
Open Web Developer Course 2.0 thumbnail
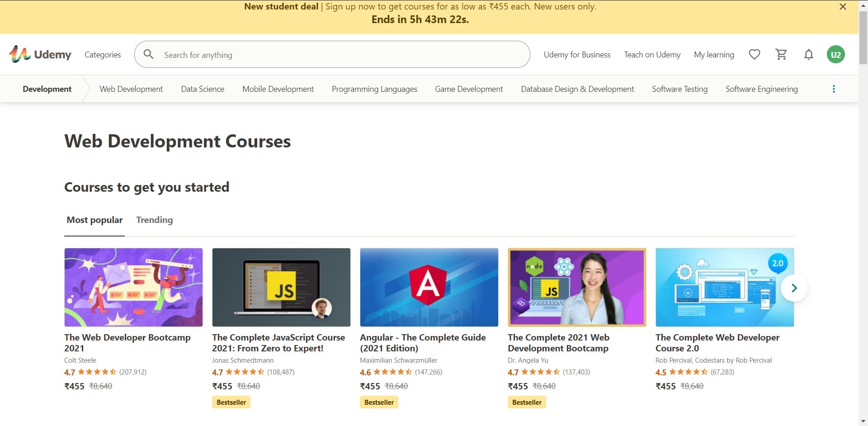pyautogui.click(x=725, y=287)
